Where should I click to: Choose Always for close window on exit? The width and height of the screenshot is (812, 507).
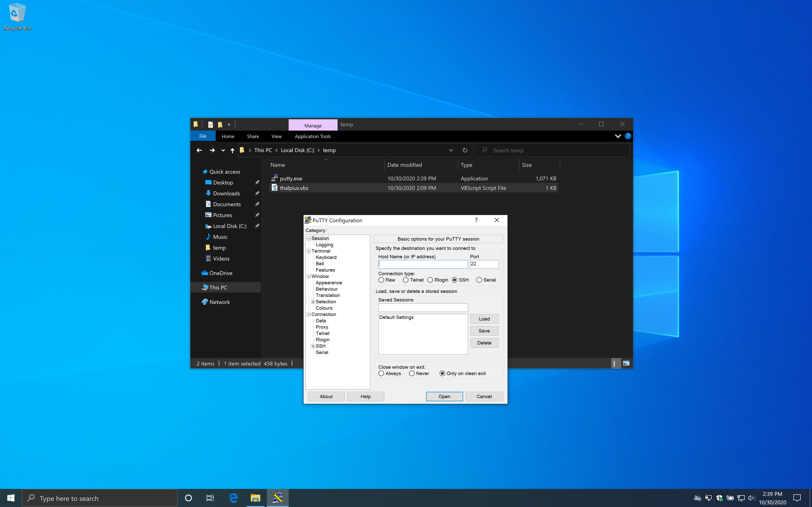(381, 373)
